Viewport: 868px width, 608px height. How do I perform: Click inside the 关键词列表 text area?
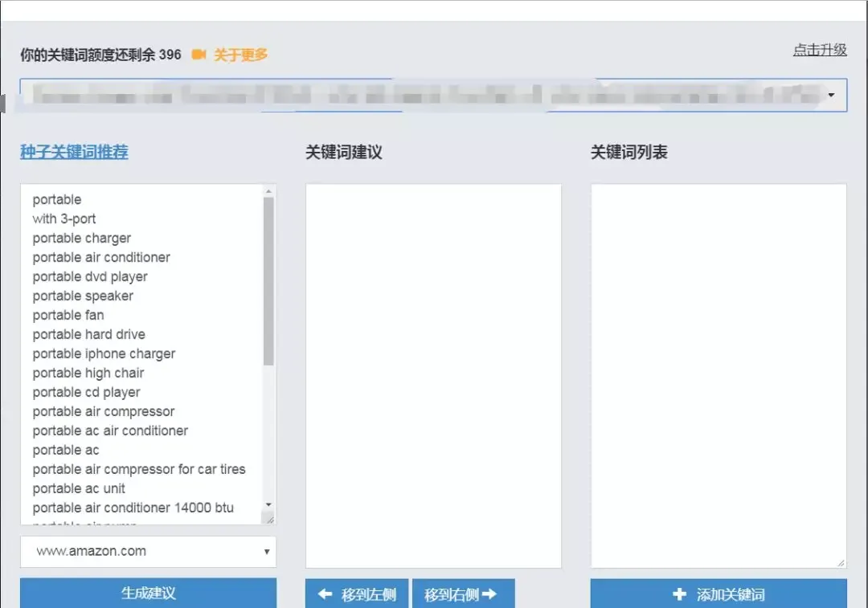click(x=719, y=376)
